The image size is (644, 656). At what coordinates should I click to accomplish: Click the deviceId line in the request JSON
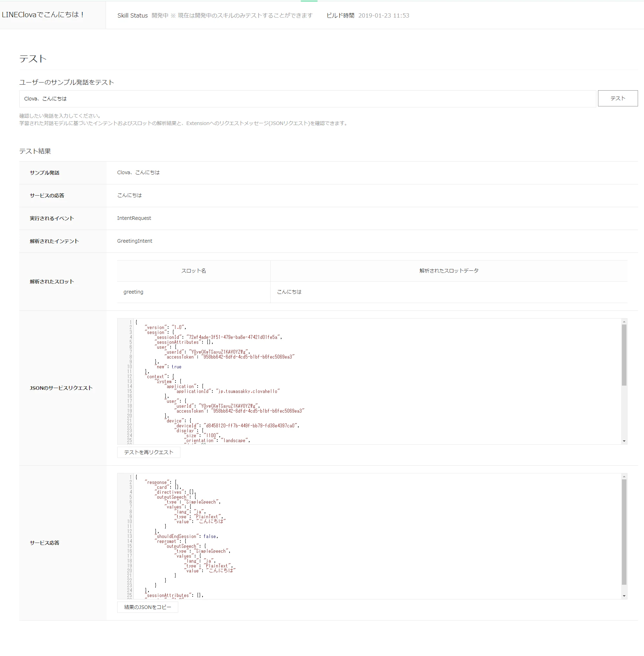[237, 426]
